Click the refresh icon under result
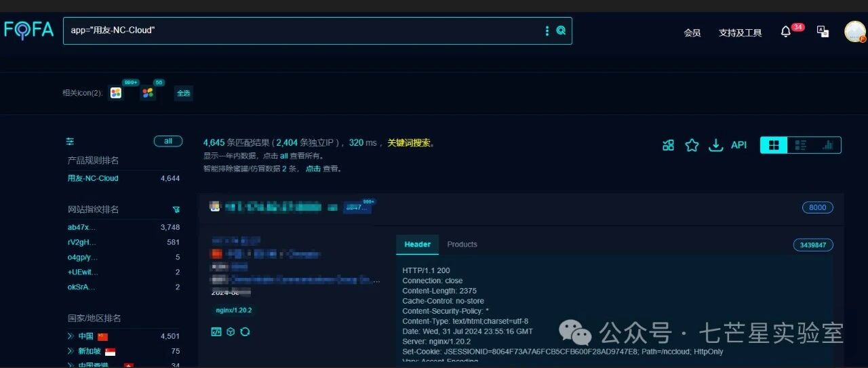Image resolution: width=868 pixels, height=368 pixels. (x=245, y=331)
